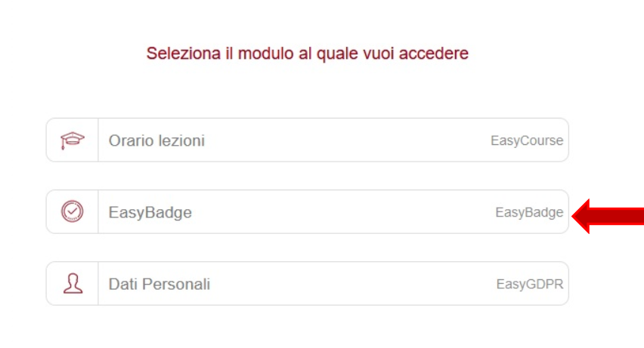This screenshot has width=644, height=348.
Task: Click the "Seleziona il modulo" heading
Action: pyautogui.click(x=307, y=54)
